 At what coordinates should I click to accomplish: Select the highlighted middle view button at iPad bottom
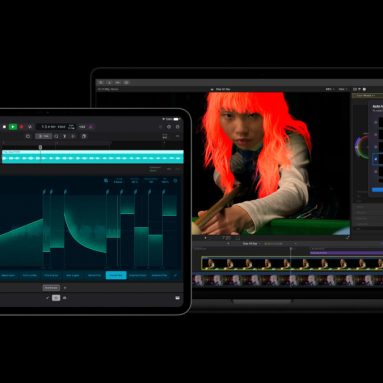click(56, 298)
